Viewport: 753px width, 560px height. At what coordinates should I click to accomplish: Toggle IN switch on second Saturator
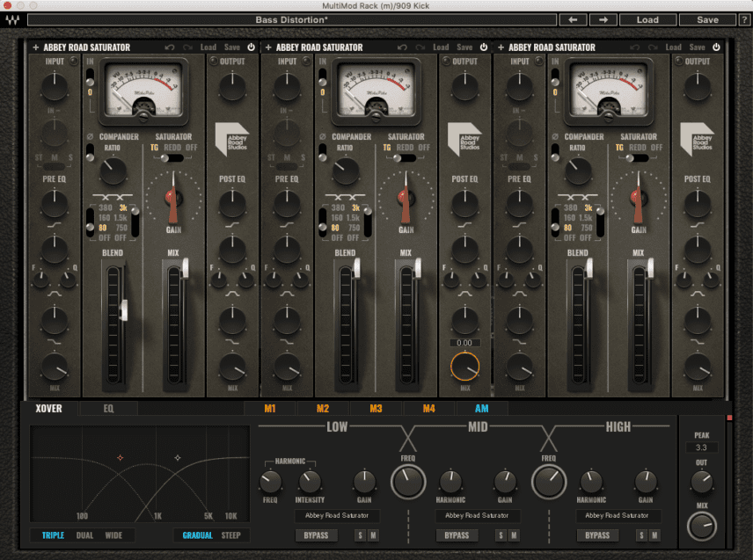(x=322, y=79)
